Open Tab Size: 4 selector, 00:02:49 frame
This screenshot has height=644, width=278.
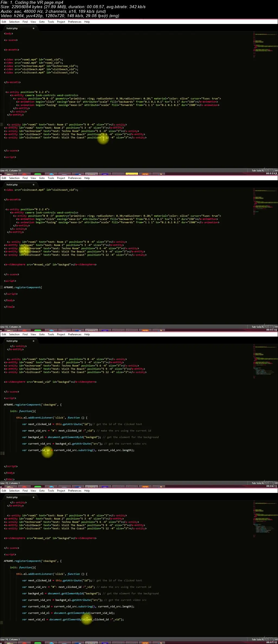pos(258,171)
